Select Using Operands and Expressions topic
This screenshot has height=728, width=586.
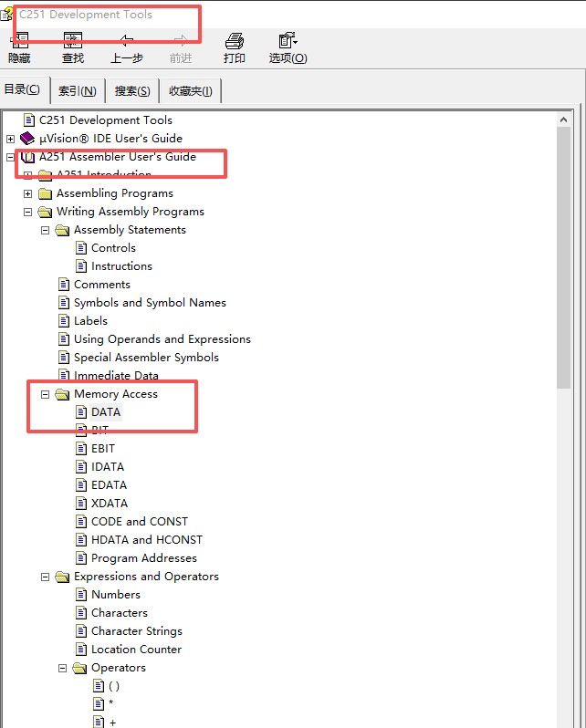click(162, 339)
